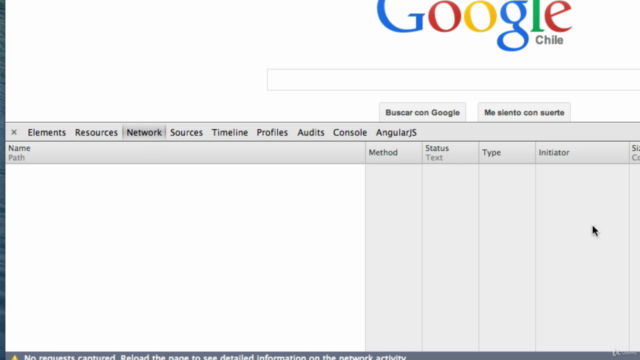Select the Network tab

click(144, 132)
